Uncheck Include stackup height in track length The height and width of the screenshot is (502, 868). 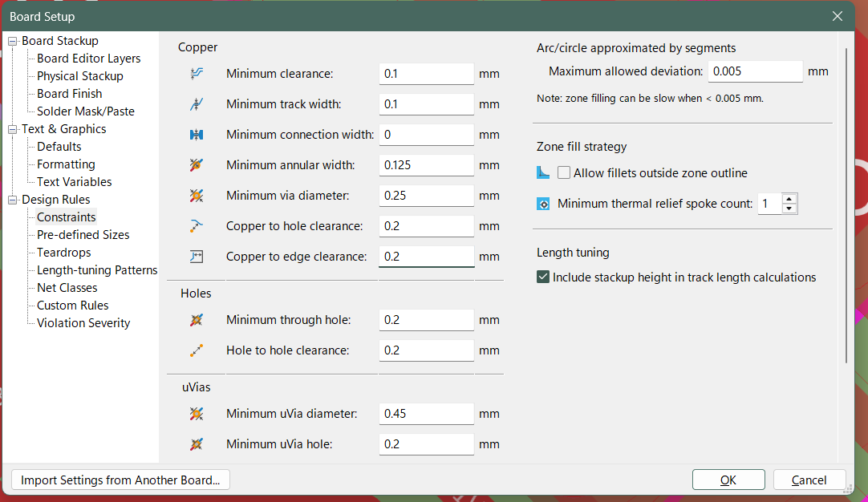click(543, 277)
